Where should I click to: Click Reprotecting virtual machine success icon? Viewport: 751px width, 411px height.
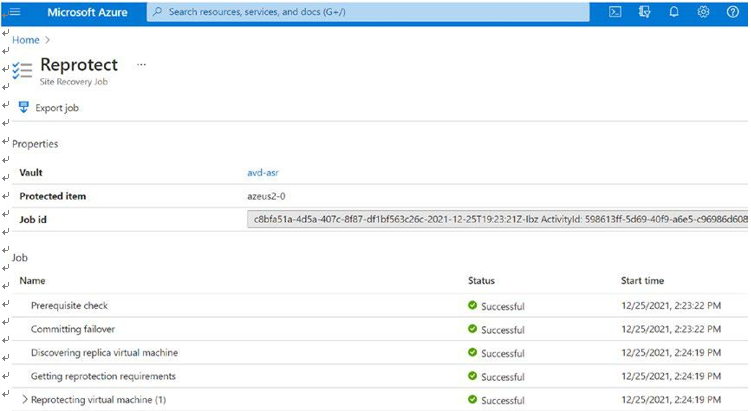click(472, 399)
